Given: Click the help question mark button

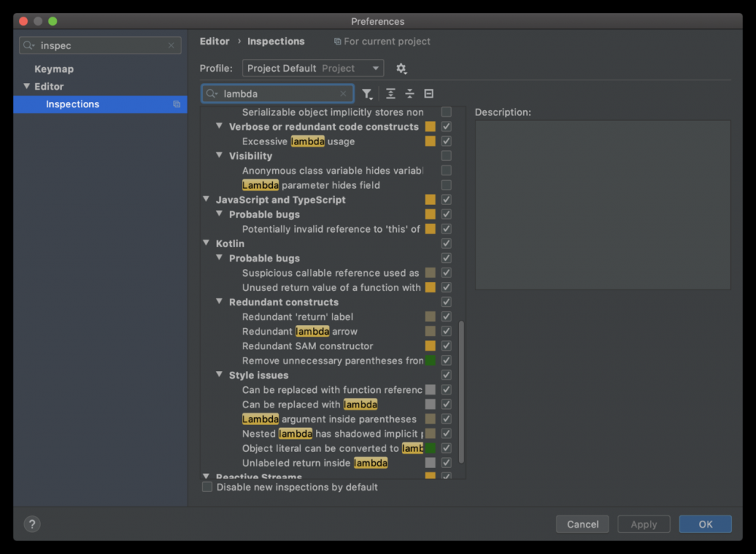Looking at the screenshot, I should click(32, 524).
